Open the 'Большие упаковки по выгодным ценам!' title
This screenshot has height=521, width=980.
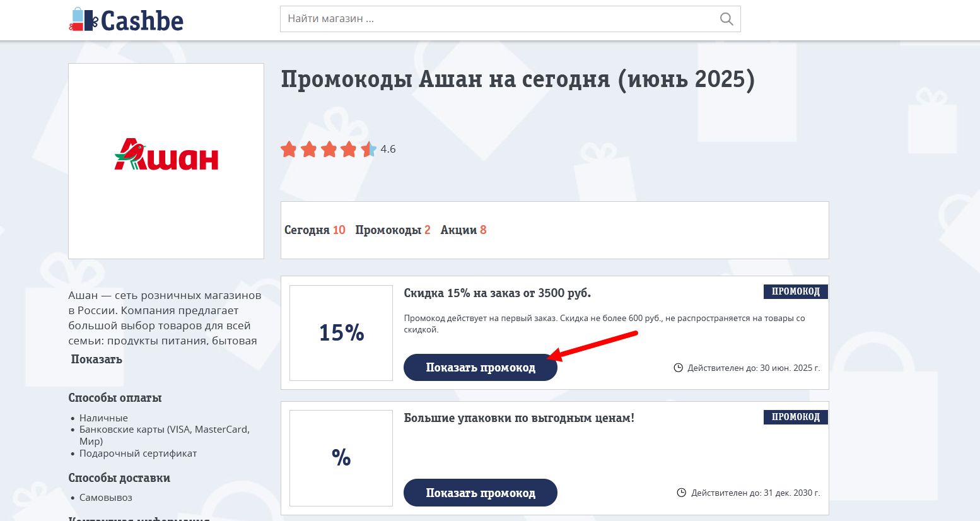point(519,418)
